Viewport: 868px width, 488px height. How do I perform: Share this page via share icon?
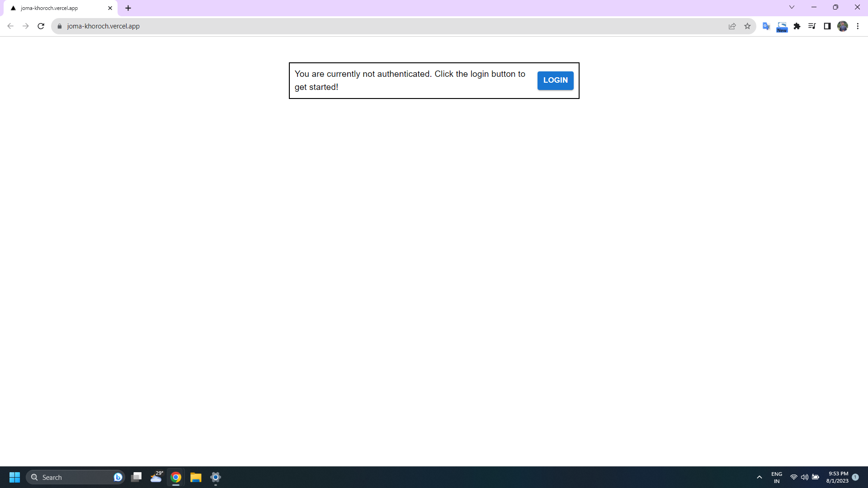tap(732, 26)
